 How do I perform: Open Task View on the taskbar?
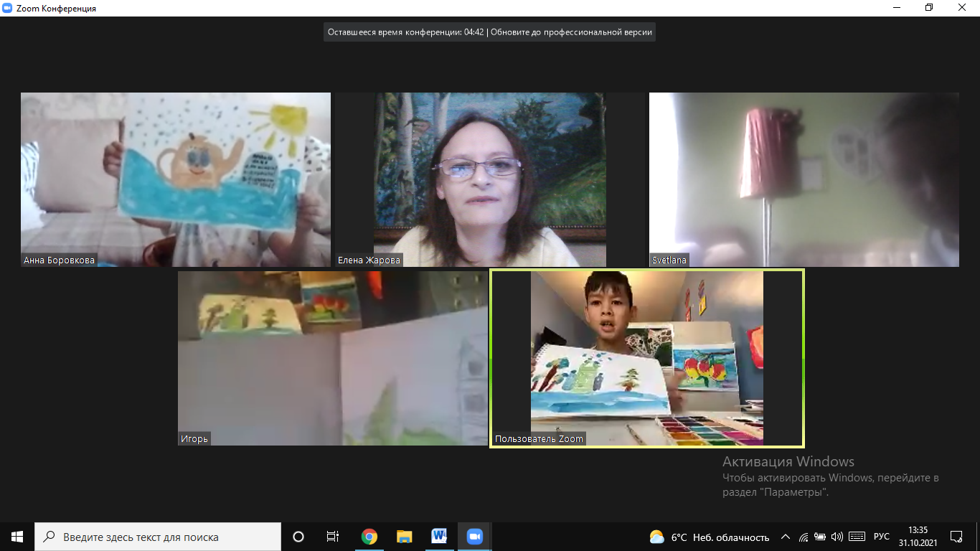click(333, 537)
